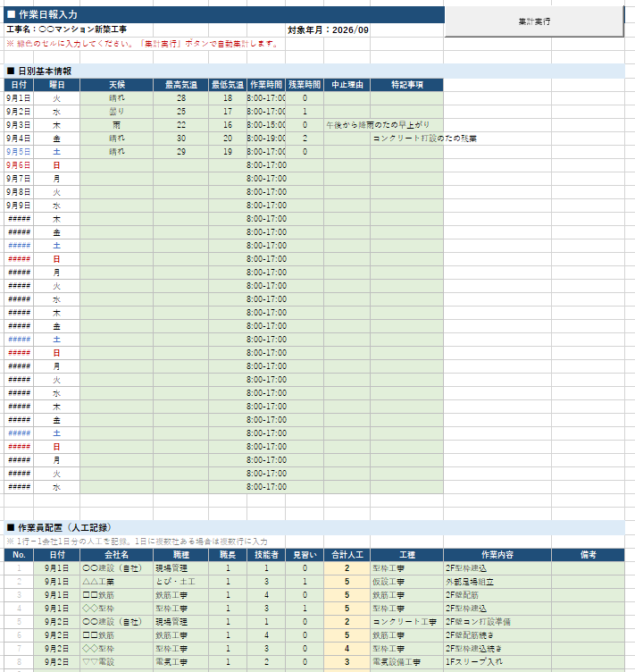Select the empty 備考 cell in the △△工業 row

coord(588,582)
